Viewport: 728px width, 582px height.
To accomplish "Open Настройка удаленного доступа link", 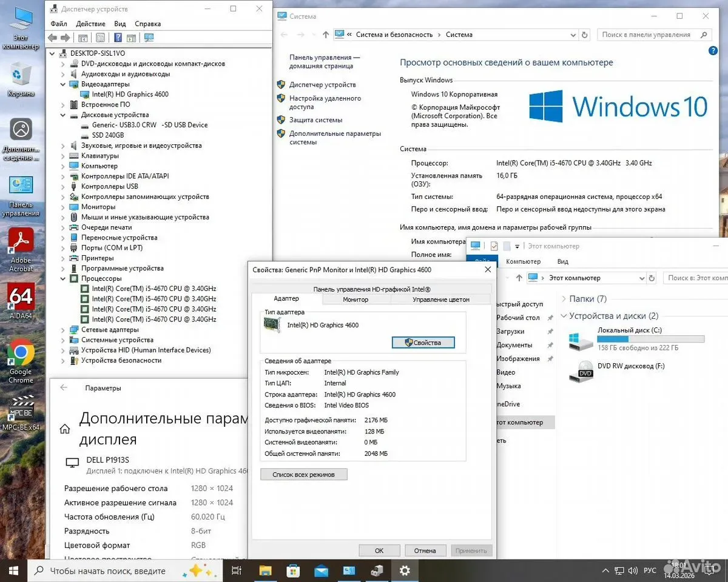I will click(325, 102).
